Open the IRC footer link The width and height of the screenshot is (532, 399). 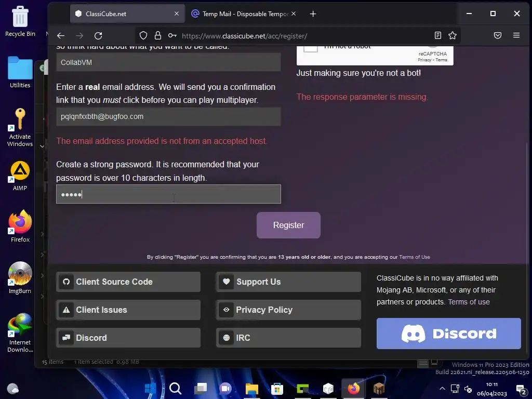coord(288,338)
